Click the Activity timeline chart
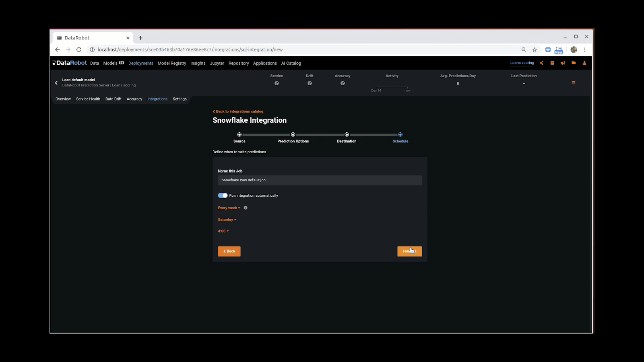Screen dimensions: 644x362 pyautogui.click(x=392, y=88)
